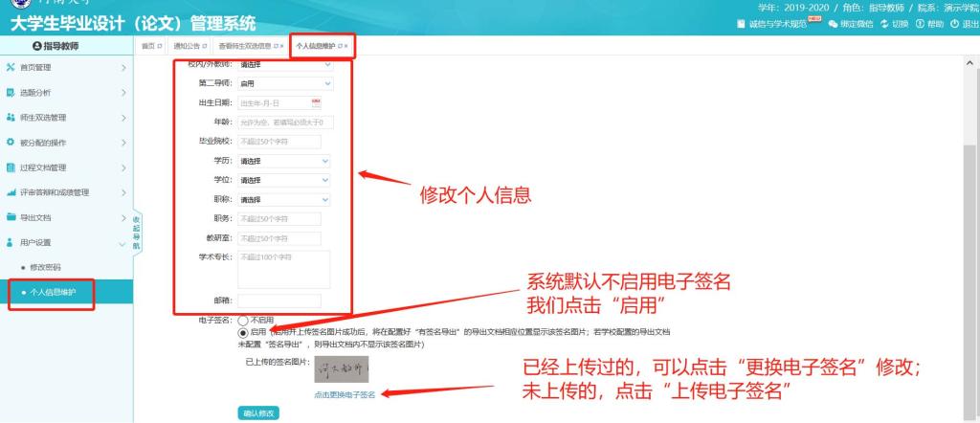
Task: Close the 个人信息维护 tab via x icon
Action: [345, 46]
